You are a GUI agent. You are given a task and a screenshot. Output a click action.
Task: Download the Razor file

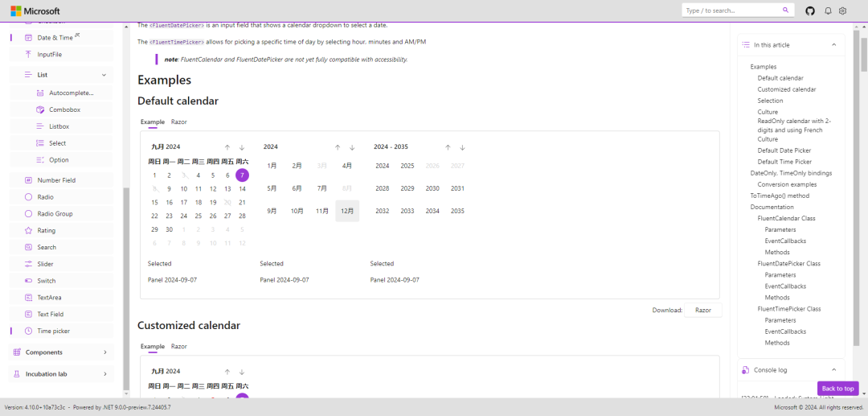click(x=702, y=310)
